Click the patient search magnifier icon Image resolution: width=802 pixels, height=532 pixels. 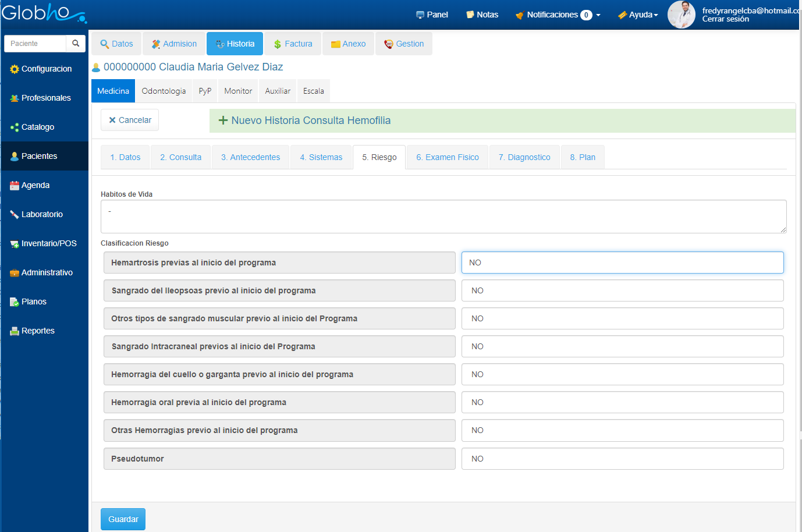tap(76, 44)
